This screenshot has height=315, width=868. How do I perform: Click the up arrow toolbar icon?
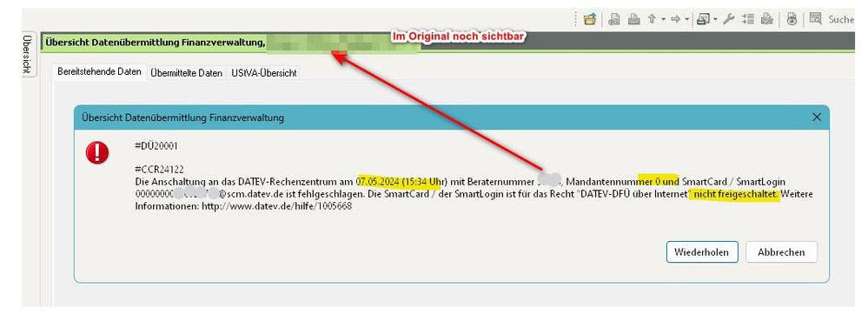tap(652, 19)
